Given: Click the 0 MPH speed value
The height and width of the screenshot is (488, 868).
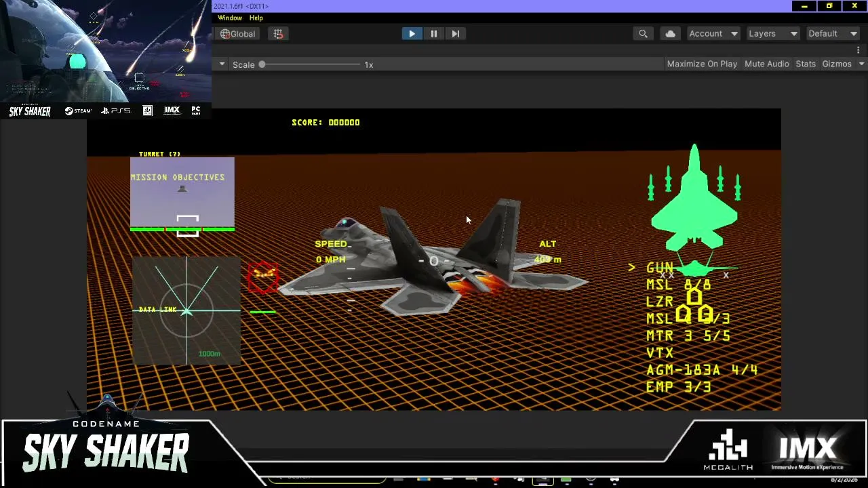Looking at the screenshot, I should (x=330, y=260).
